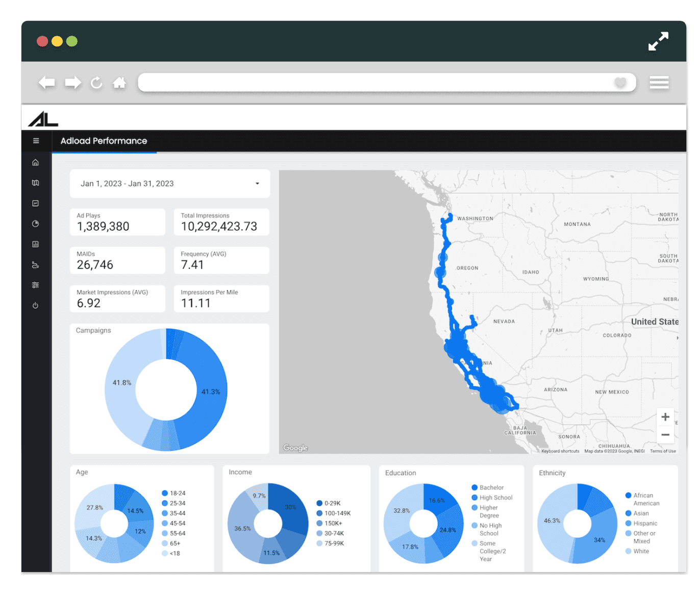Click the 36.5% Income chart segment

point(242,529)
